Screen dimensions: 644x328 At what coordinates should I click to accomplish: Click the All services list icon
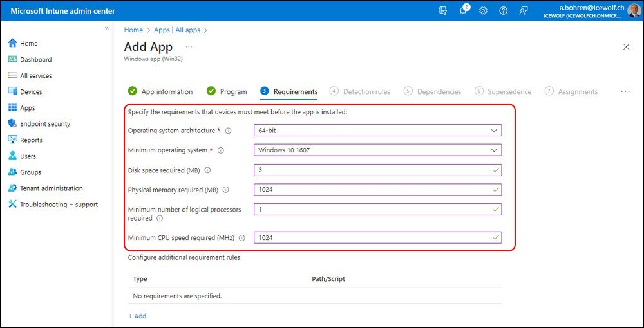pos(13,75)
